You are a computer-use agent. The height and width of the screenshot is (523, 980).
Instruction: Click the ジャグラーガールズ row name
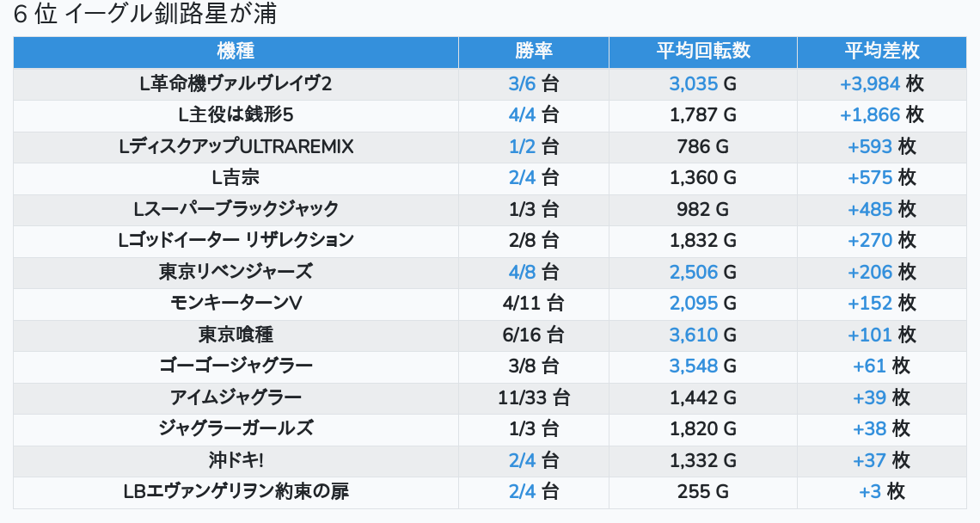tap(236, 428)
